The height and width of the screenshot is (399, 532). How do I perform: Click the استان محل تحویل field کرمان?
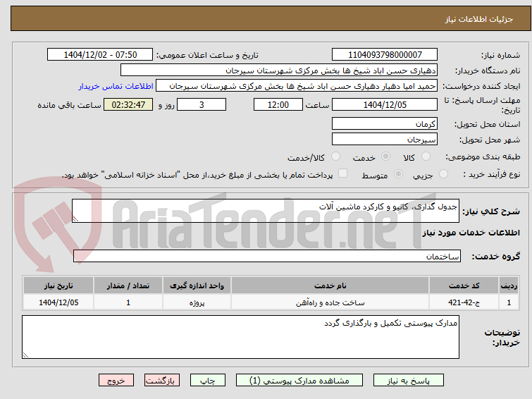click(x=385, y=123)
